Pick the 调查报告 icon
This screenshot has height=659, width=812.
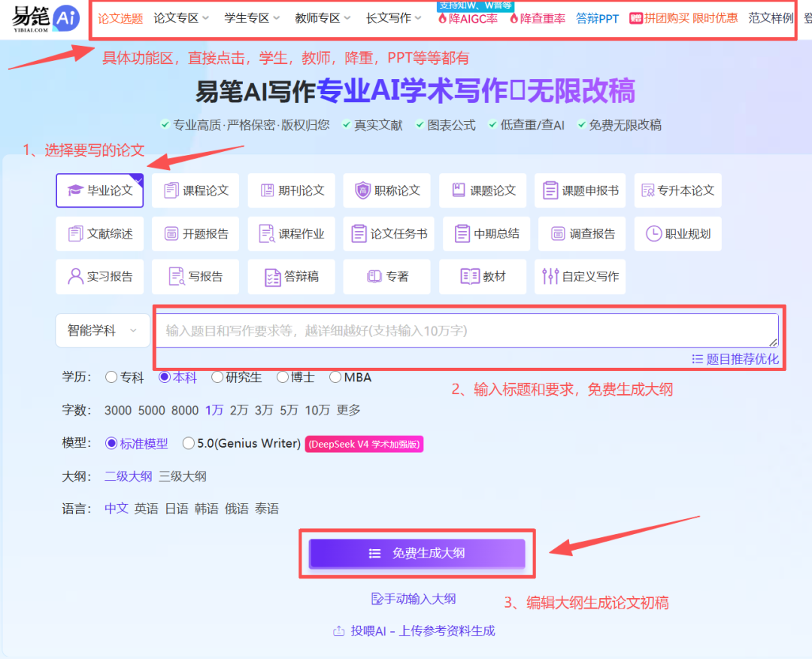click(x=558, y=234)
